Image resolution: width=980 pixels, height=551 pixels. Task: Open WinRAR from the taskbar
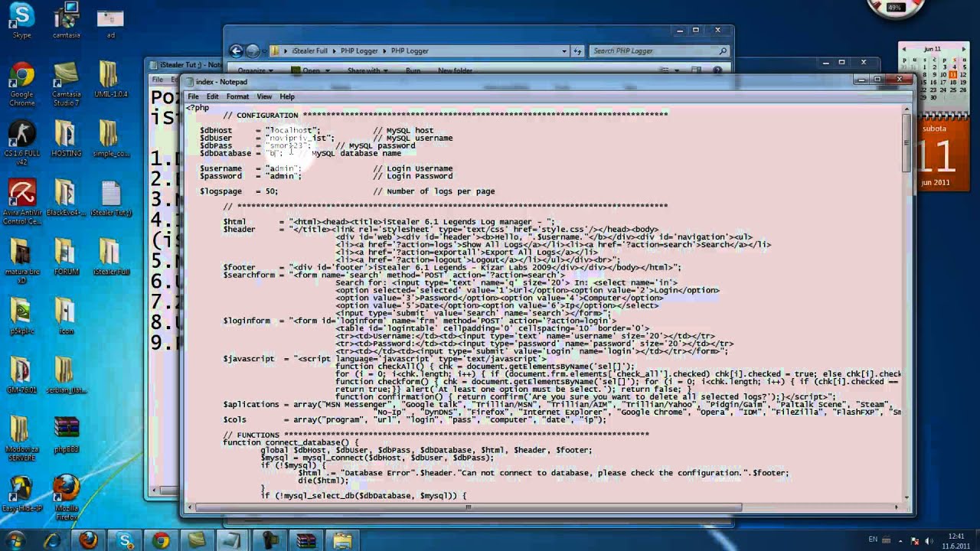(x=306, y=540)
